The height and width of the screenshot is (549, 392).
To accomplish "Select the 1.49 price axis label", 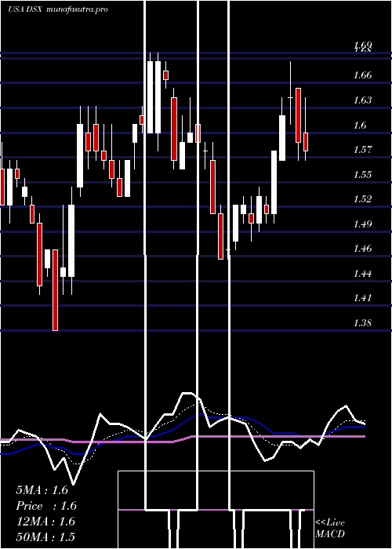I will (x=362, y=224).
